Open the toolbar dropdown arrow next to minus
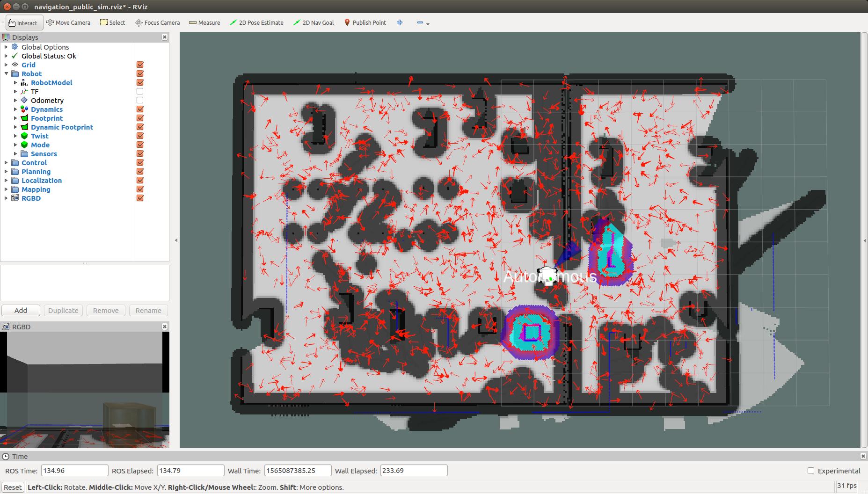Screen dimensions: 868x494 (x=428, y=23)
